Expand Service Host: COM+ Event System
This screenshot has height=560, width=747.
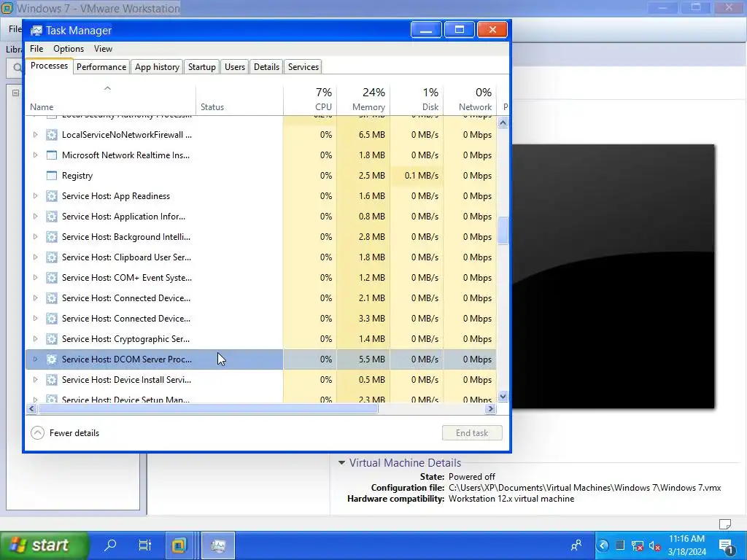35,278
